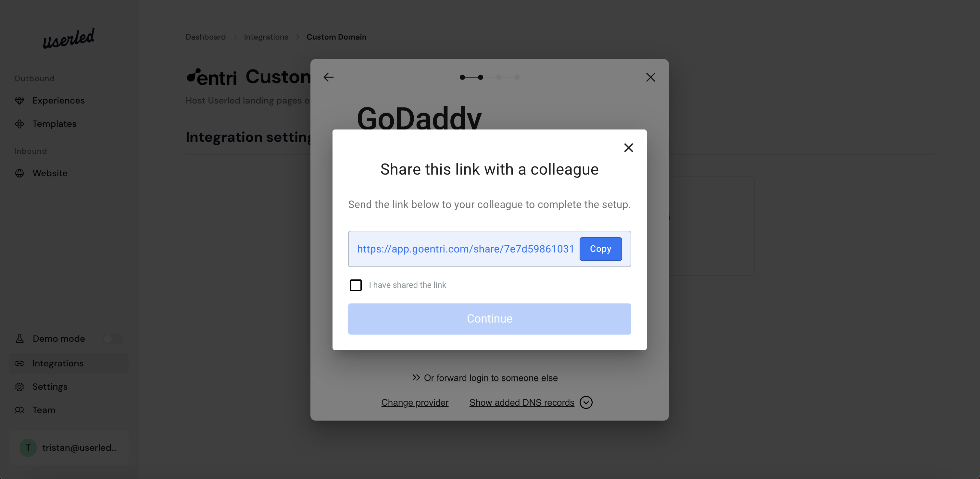
Task: Copy the share link
Action: point(600,249)
